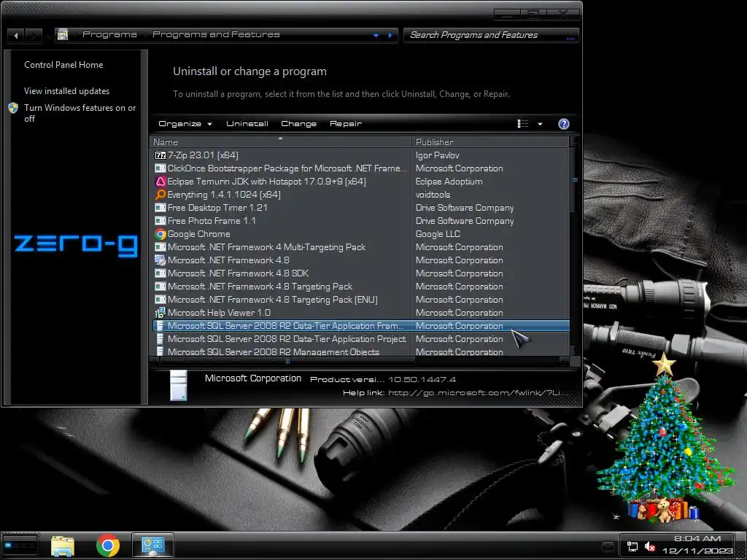Click the Control Panel taskbar button
This screenshot has height=560, width=747.
pyautogui.click(x=152, y=545)
